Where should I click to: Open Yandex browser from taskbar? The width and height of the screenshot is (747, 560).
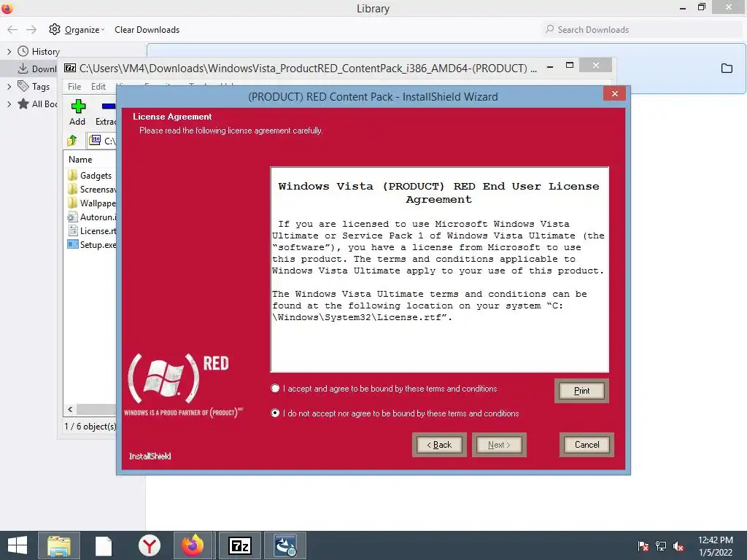[x=149, y=545]
